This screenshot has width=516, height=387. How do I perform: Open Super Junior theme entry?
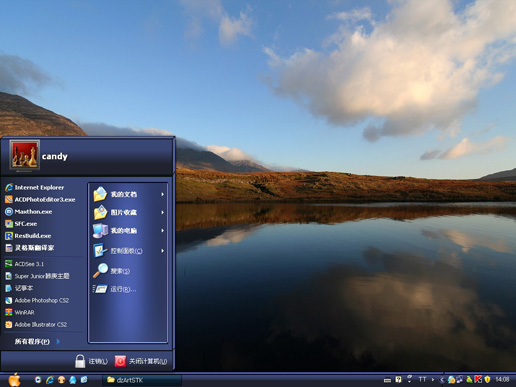click(x=37, y=276)
